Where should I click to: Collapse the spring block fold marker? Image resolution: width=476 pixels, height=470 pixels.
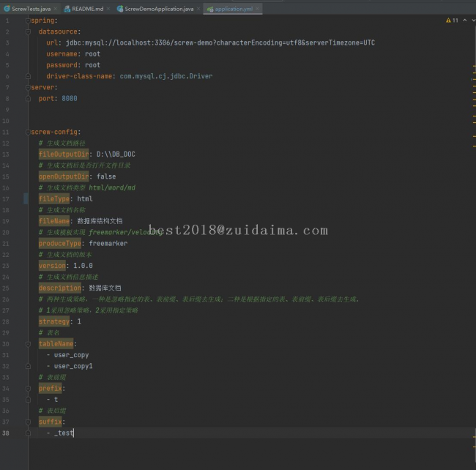coord(29,20)
